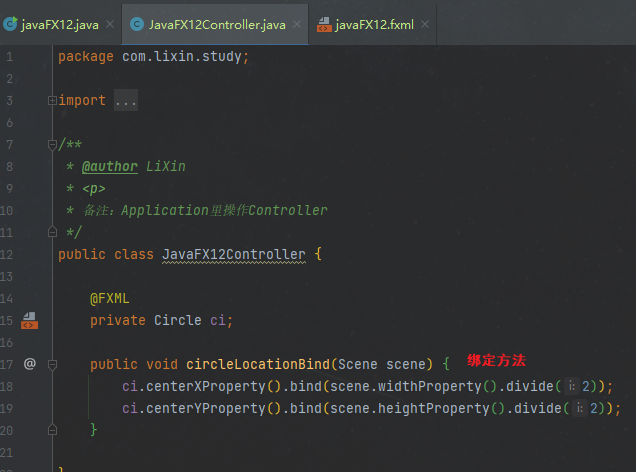This screenshot has height=472, width=636.
Task: Click line number 1 in the gutter
Action: coord(9,56)
